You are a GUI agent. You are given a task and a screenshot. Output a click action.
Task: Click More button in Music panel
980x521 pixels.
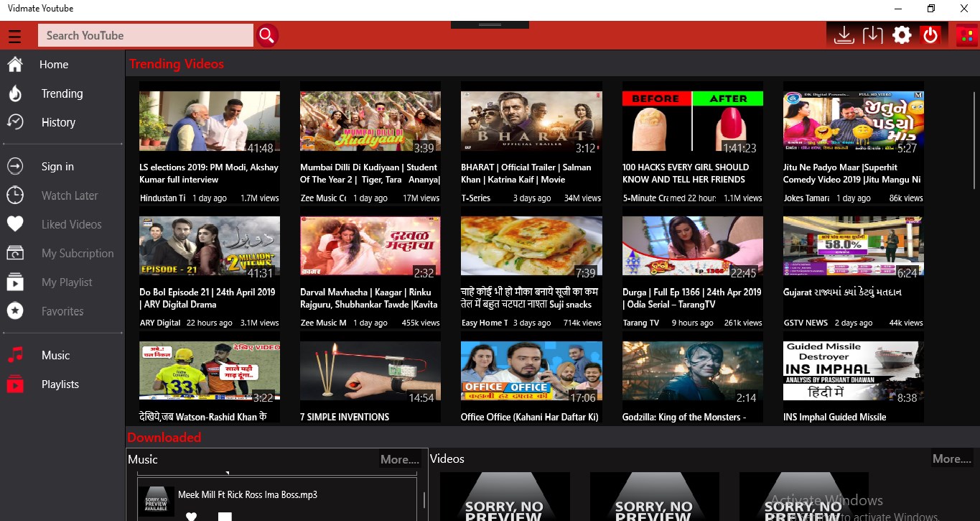[399, 459]
